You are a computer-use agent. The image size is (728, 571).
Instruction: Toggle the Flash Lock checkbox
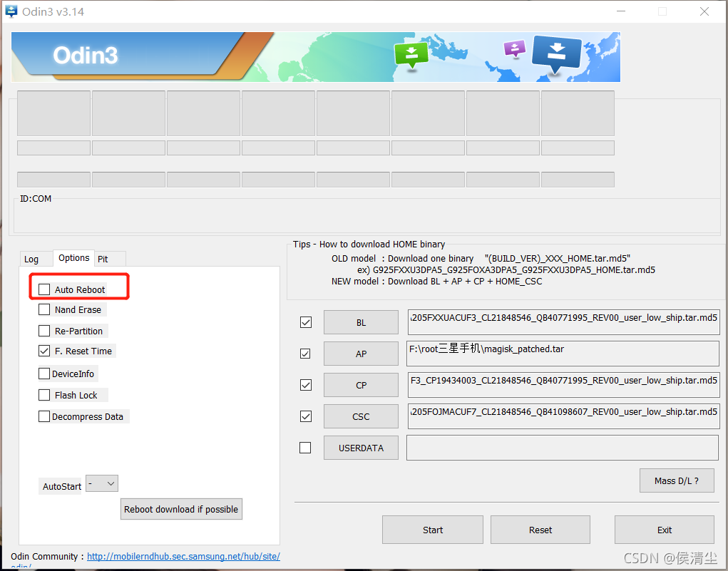pyautogui.click(x=44, y=395)
